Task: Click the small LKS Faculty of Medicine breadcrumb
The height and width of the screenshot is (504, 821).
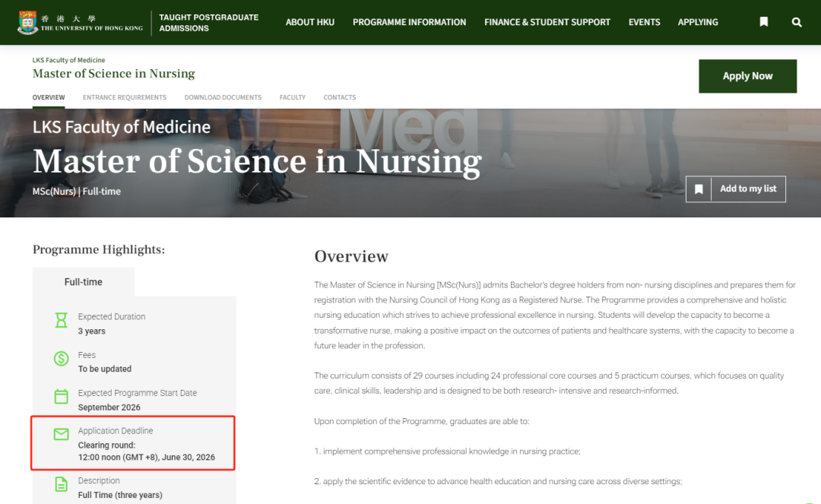Action: click(x=68, y=60)
